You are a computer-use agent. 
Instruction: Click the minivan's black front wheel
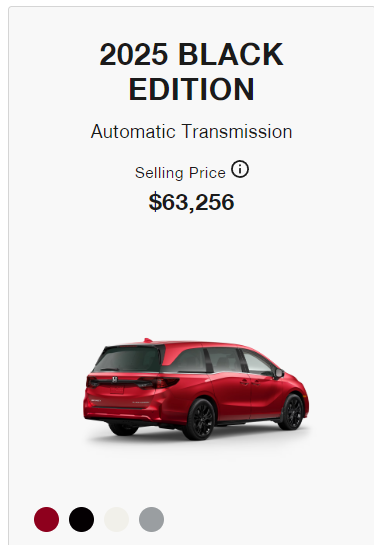[293, 412]
